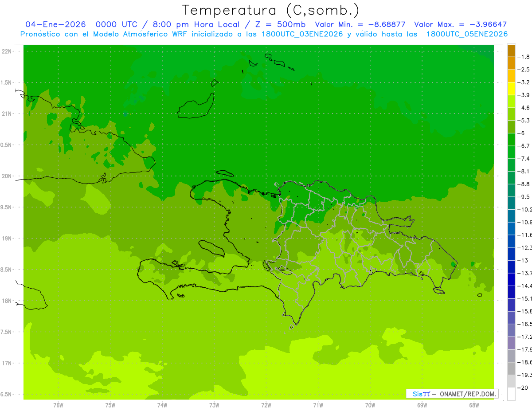Click the green color bar segment between -6.7 and -7.4
Viewport: 532px width, 411px height.
tap(511, 152)
